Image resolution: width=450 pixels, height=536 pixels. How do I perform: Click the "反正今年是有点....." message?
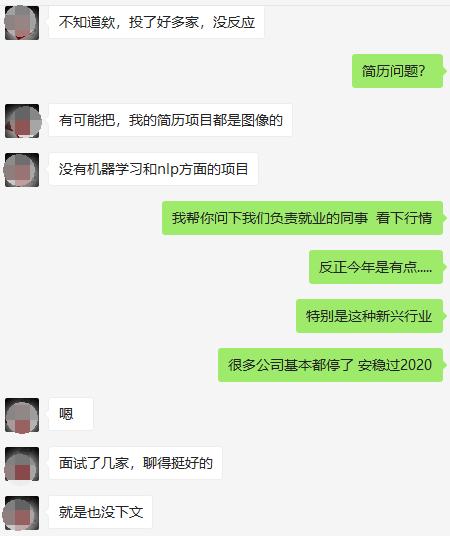point(376,267)
